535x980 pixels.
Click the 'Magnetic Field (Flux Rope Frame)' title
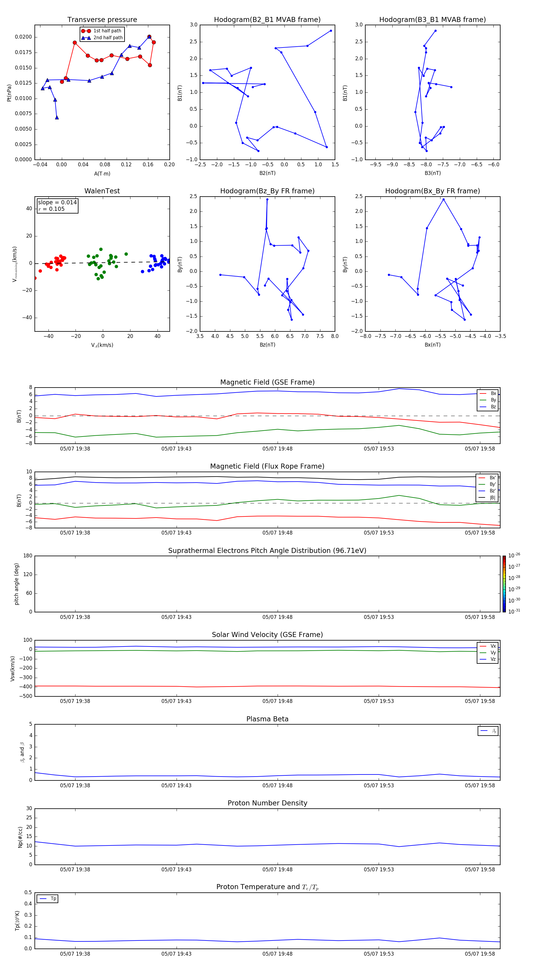click(267, 467)
